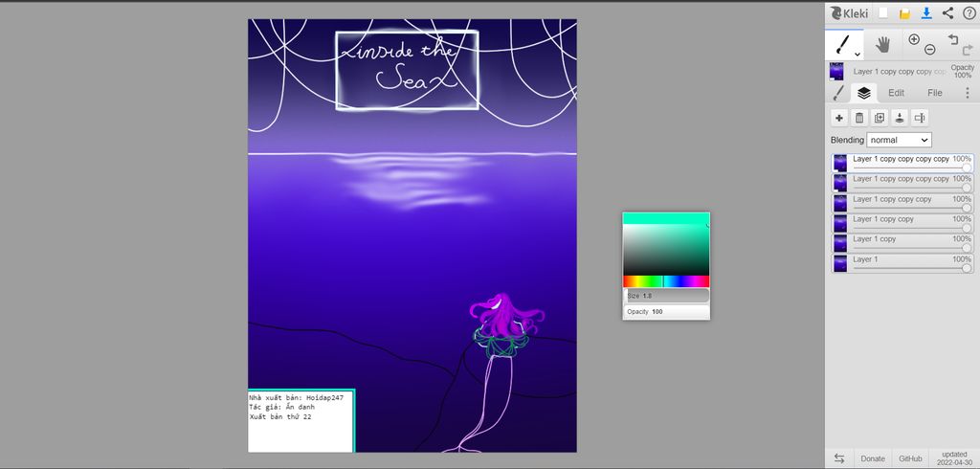
Task: Duplicate the current layer
Action: [x=880, y=118]
